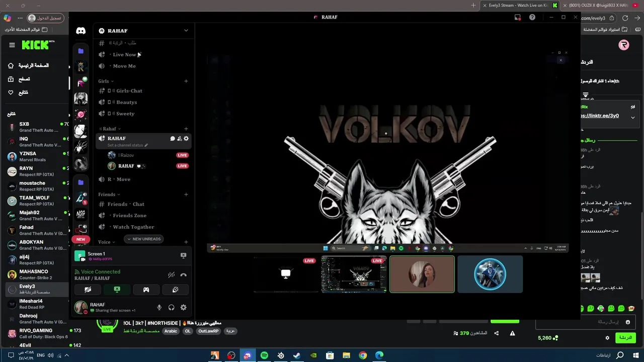Go to Kick home page item
The height and width of the screenshot is (362, 644).
coord(28,66)
